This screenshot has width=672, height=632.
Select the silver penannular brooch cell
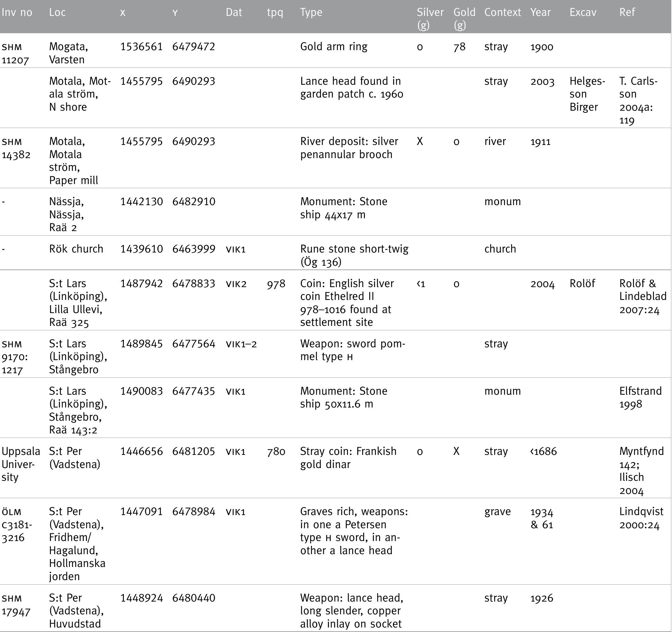[x=349, y=148]
